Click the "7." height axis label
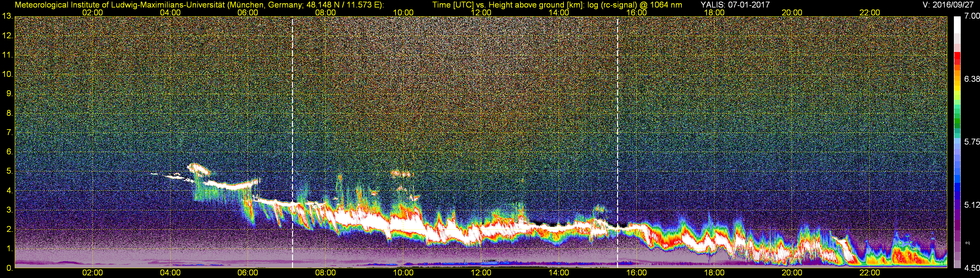This screenshot has height=278, width=980. pyautogui.click(x=9, y=132)
